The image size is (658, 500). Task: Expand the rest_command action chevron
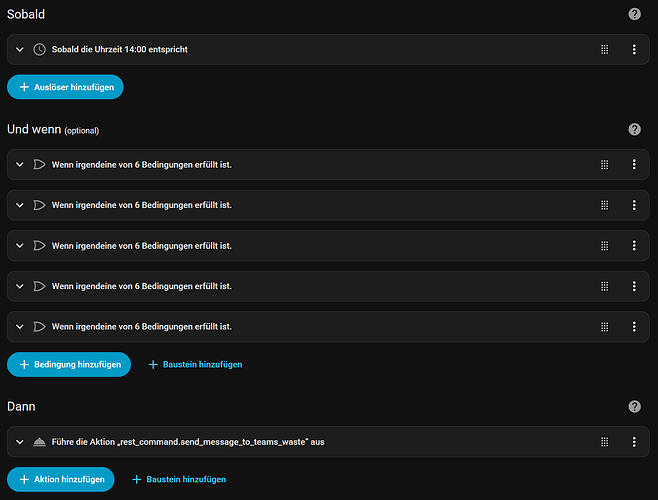[x=20, y=442]
